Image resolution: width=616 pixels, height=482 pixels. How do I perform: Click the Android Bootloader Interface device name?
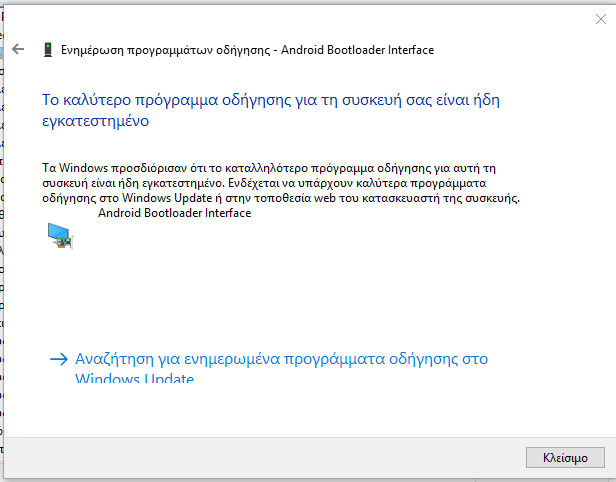(174, 213)
